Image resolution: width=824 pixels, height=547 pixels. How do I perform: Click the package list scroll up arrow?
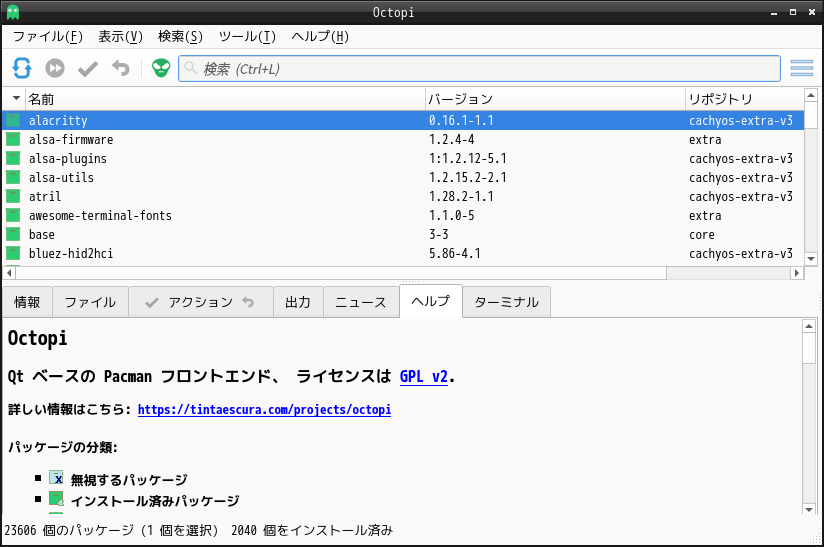(811, 96)
